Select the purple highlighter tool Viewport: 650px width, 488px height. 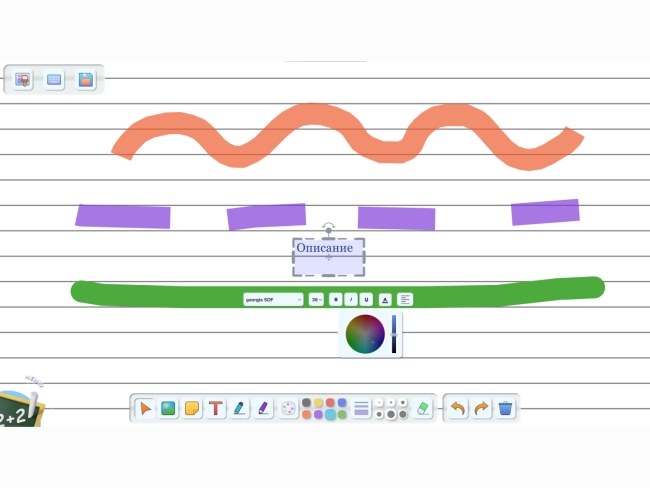(263, 409)
